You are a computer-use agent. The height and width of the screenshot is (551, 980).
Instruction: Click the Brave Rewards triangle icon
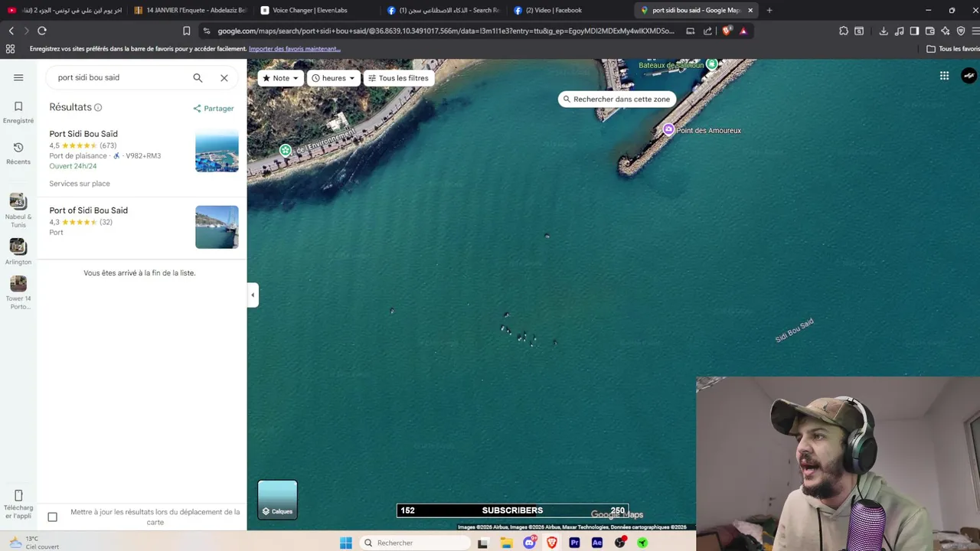743,31
